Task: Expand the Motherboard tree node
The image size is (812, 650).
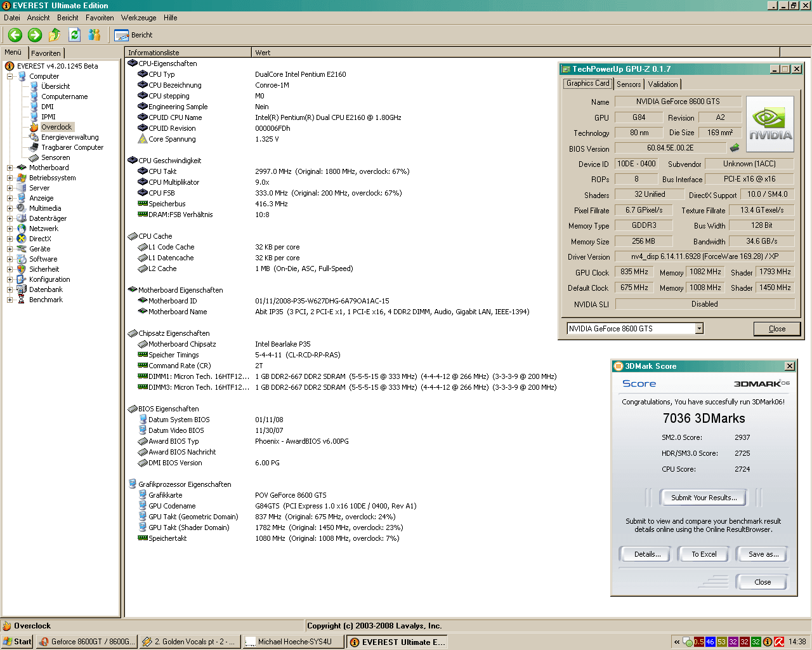Action: click(x=10, y=168)
